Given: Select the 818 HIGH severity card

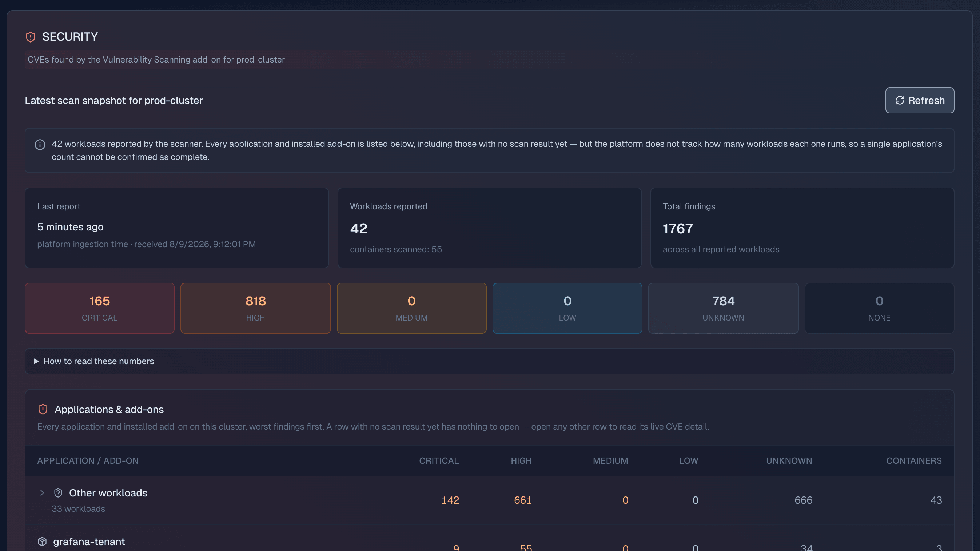Looking at the screenshot, I should click(x=256, y=308).
